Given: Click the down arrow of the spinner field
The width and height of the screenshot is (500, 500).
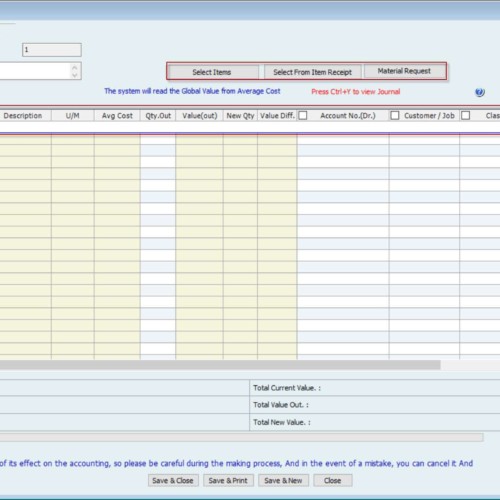Looking at the screenshot, I should 75,75.
